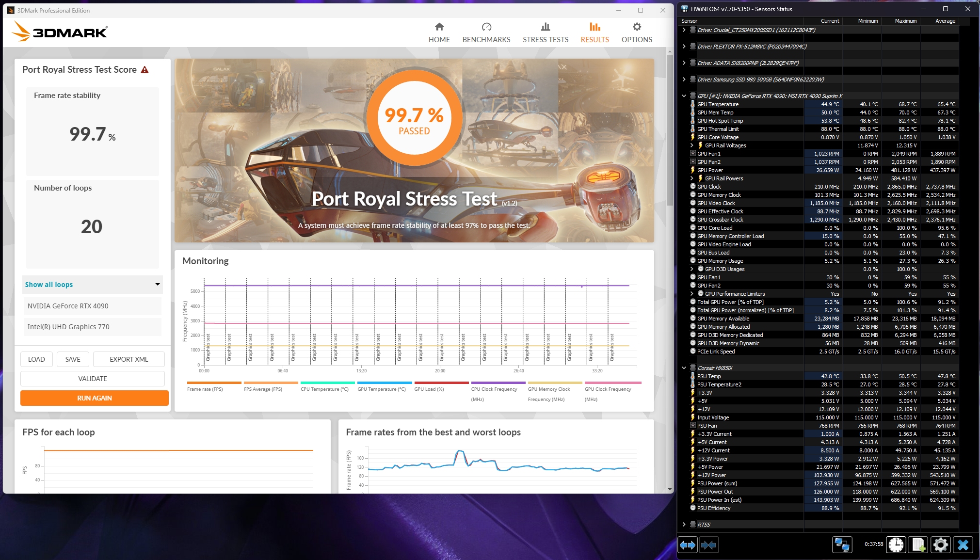Collapse the NVIDIA GeForce RTX 4090 sensor group
Image resolution: width=980 pixels, height=560 pixels.
click(x=684, y=96)
